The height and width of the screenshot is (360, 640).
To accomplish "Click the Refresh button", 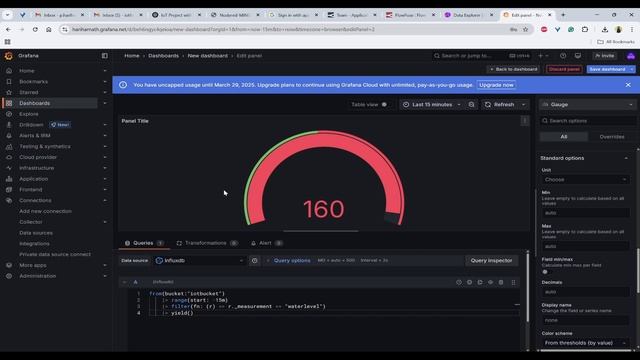I will (x=500, y=105).
